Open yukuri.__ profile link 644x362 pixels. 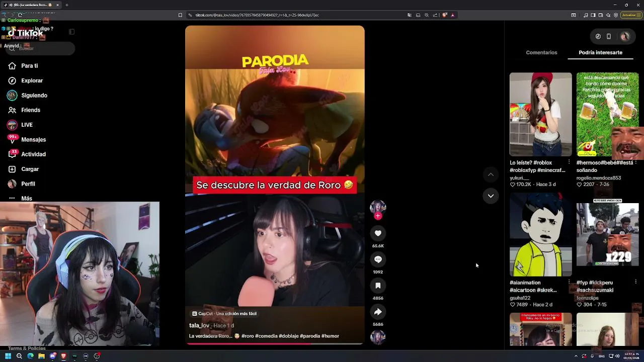point(520,178)
